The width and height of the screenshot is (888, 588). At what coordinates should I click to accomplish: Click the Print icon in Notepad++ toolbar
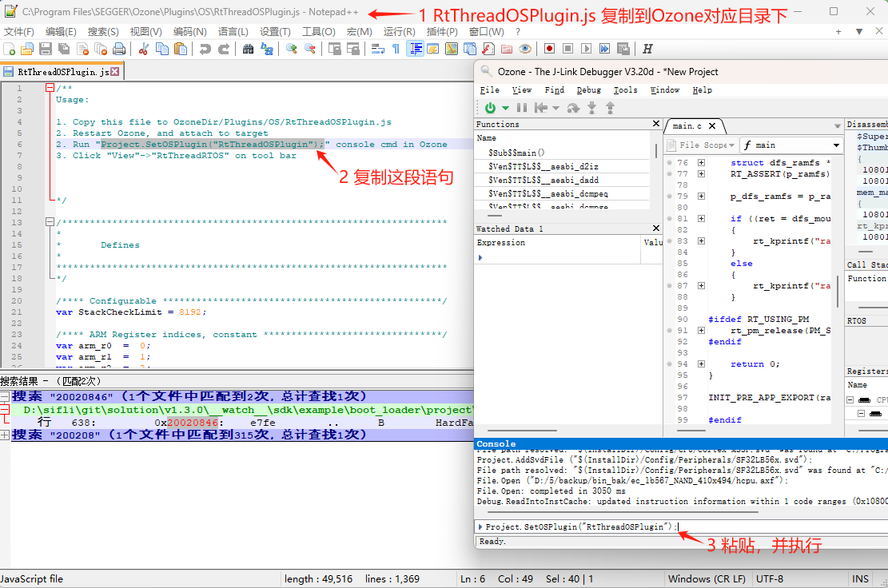119,50
